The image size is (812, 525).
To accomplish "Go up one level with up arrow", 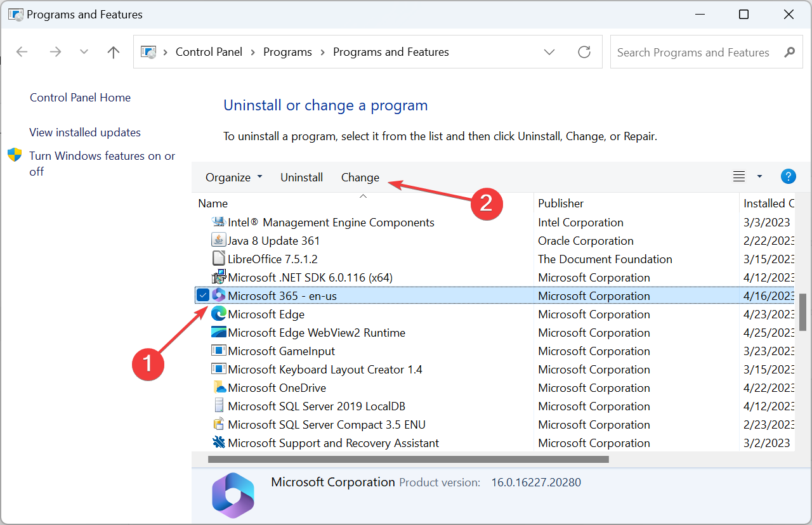I will click(x=114, y=52).
